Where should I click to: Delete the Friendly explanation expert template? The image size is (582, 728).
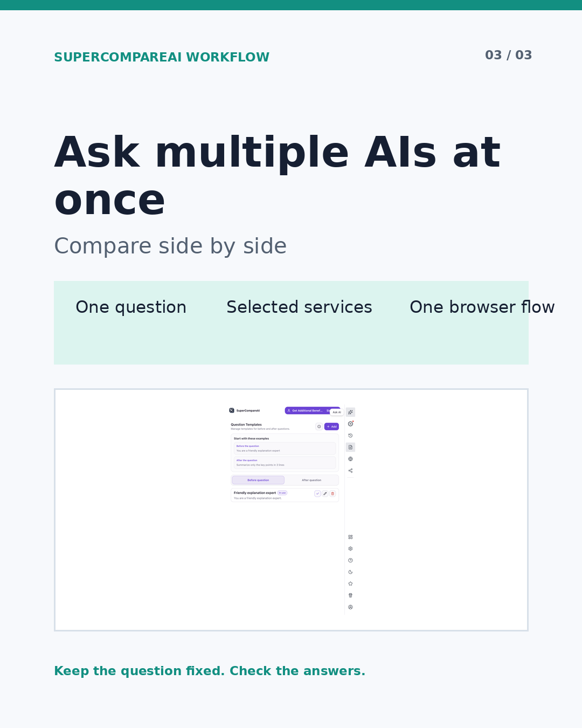(332, 493)
